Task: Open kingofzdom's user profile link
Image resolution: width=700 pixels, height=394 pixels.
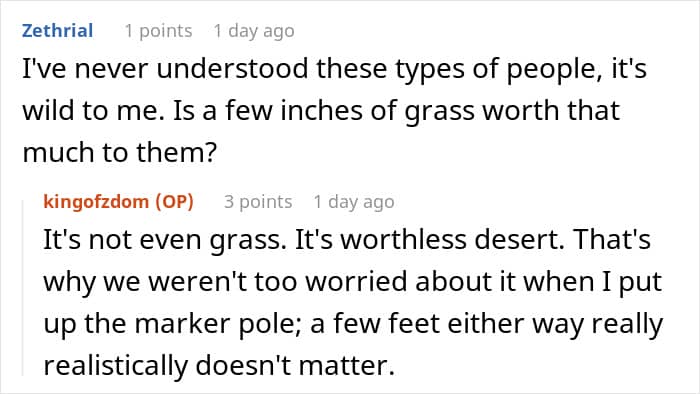Action: (x=96, y=202)
